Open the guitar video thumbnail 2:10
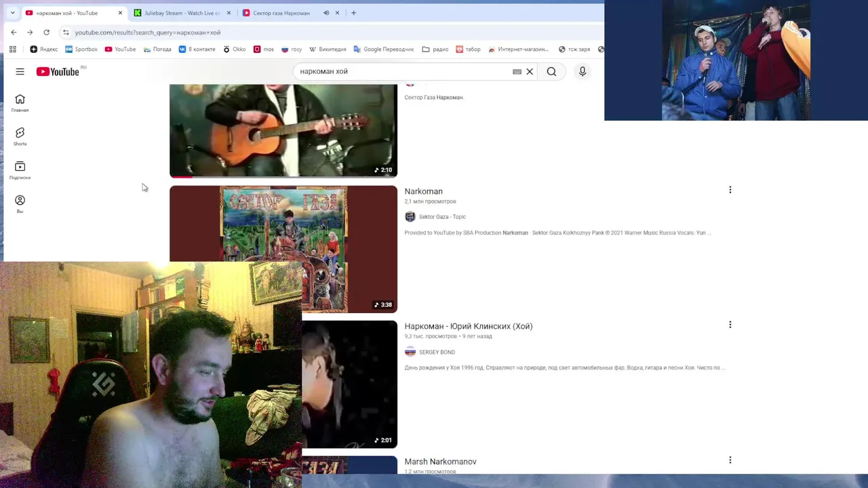Screen dimensions: 868x488 tap(283, 131)
